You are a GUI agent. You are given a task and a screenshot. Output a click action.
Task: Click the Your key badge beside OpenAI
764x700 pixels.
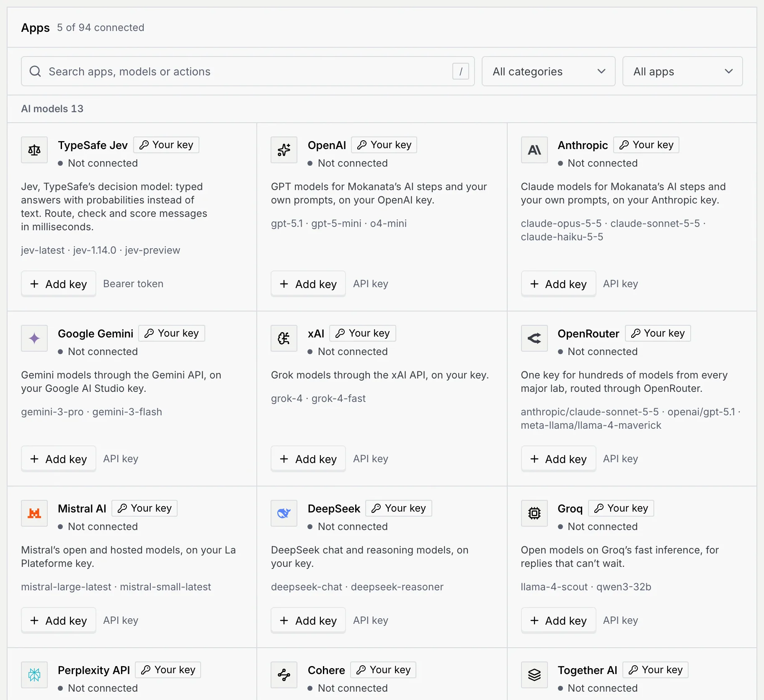point(384,145)
